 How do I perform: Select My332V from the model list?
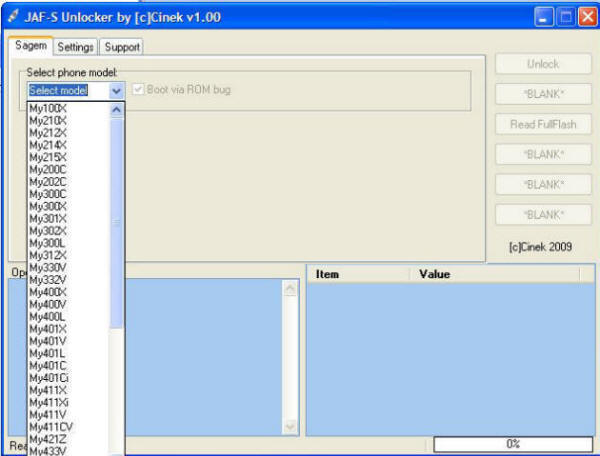pos(69,280)
